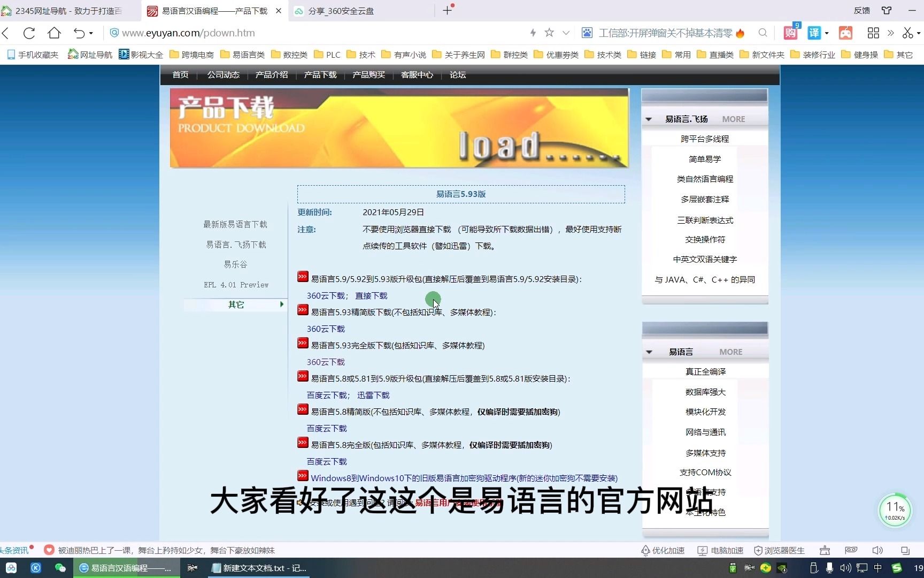Click the 电脑加速 status bar button

point(721,550)
